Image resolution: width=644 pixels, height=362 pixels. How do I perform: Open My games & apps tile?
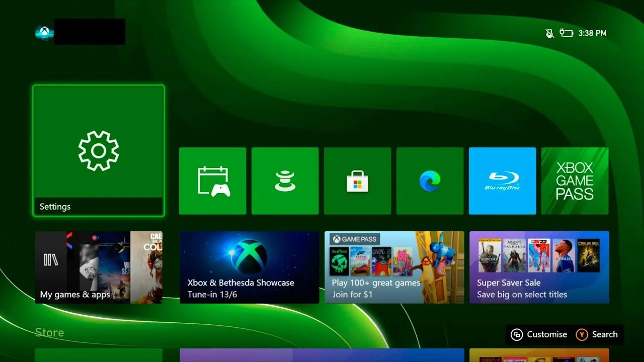[x=99, y=267]
